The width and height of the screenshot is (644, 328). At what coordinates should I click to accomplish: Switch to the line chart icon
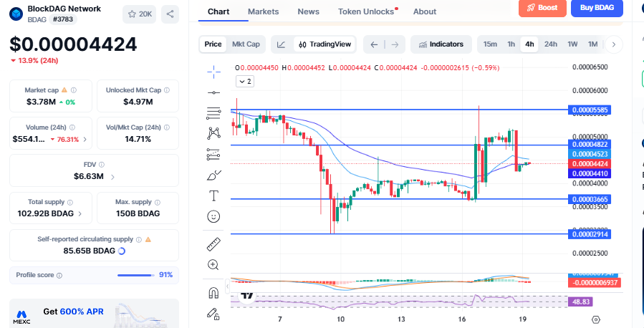(x=282, y=44)
